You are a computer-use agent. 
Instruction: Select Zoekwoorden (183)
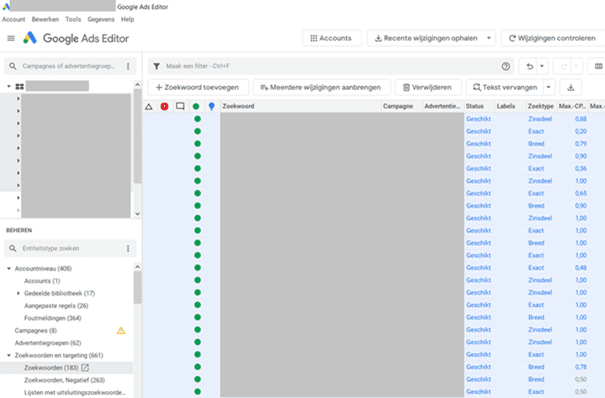click(51, 368)
